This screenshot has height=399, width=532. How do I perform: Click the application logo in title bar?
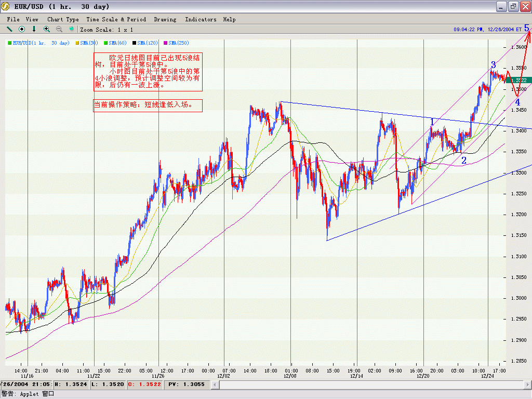pyautogui.click(x=5, y=6)
